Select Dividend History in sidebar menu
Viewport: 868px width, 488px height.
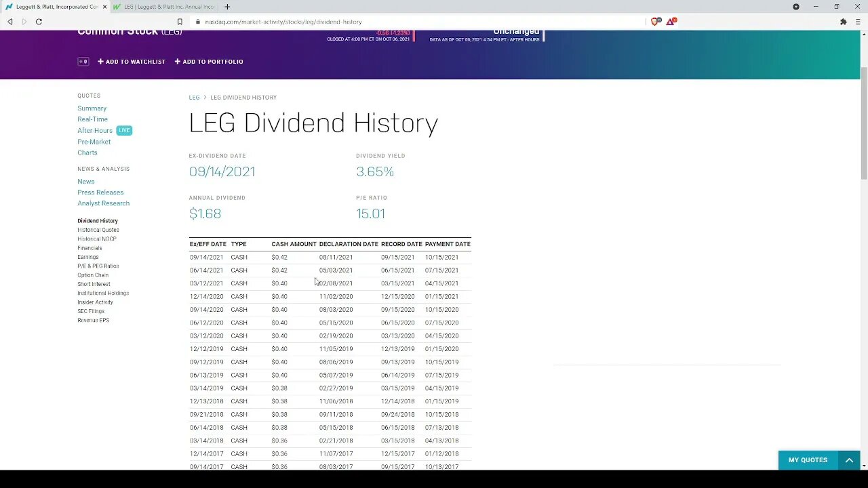coord(98,221)
